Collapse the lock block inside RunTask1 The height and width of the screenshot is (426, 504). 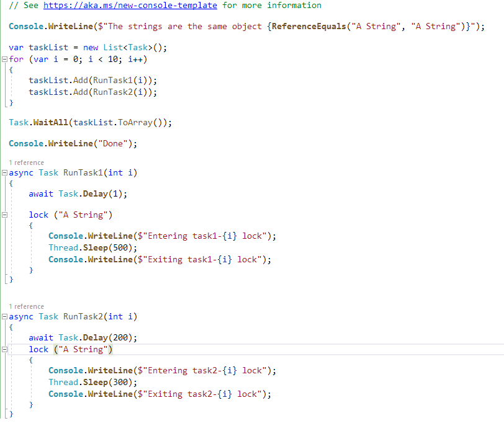point(4,215)
